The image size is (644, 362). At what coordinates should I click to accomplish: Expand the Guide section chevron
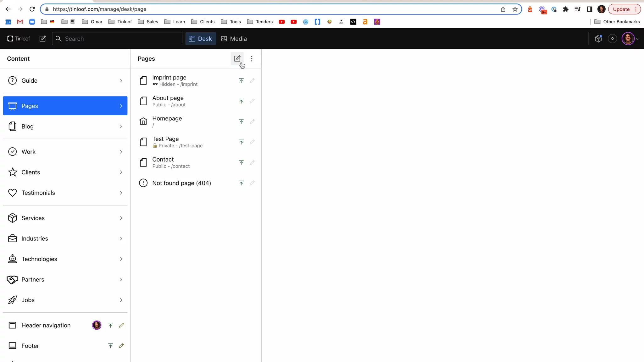coord(121,81)
